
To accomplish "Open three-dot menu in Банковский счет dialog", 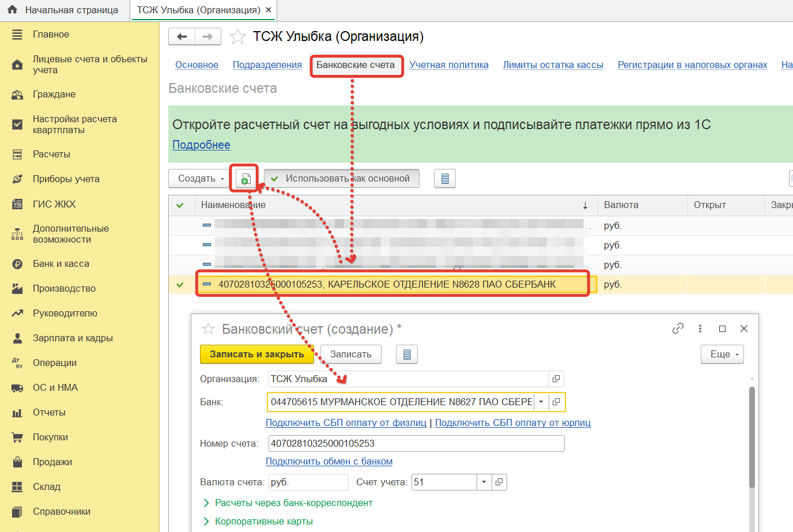I will 700,329.
